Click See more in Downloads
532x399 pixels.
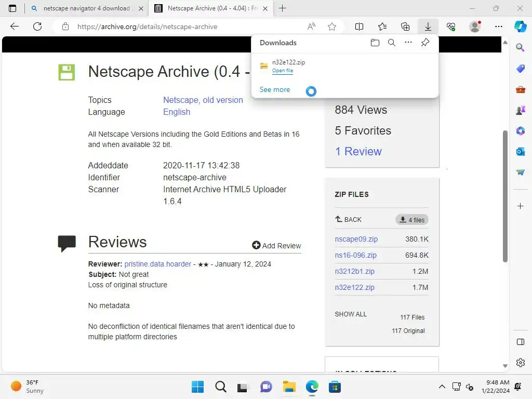[x=274, y=89]
